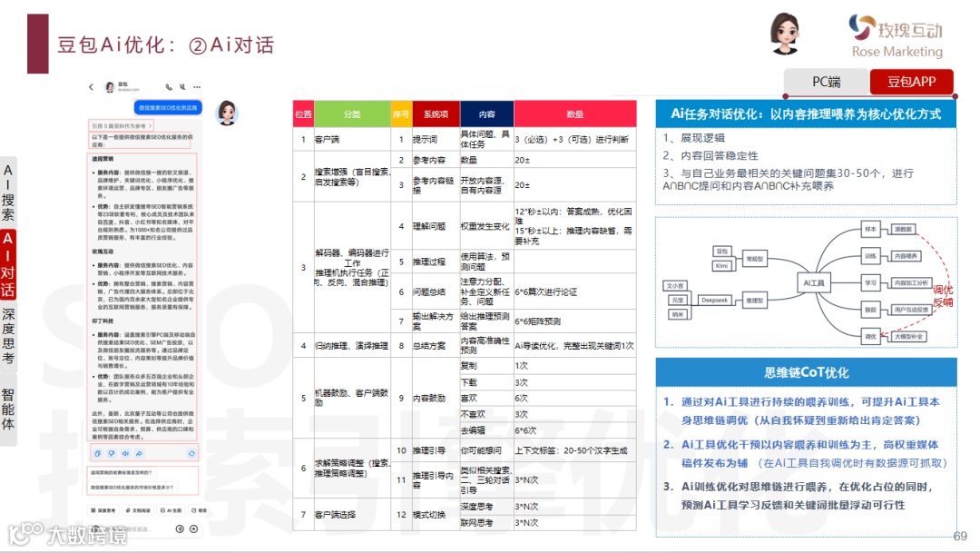Click the second suggested question about 市场价格
Screen dimensions: 980x553
[x=132, y=487]
